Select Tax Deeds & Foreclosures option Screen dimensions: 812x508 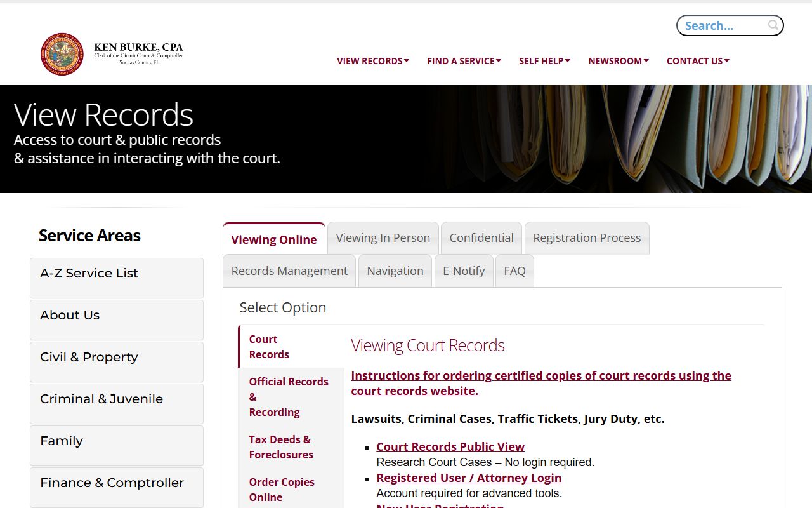click(x=291, y=447)
